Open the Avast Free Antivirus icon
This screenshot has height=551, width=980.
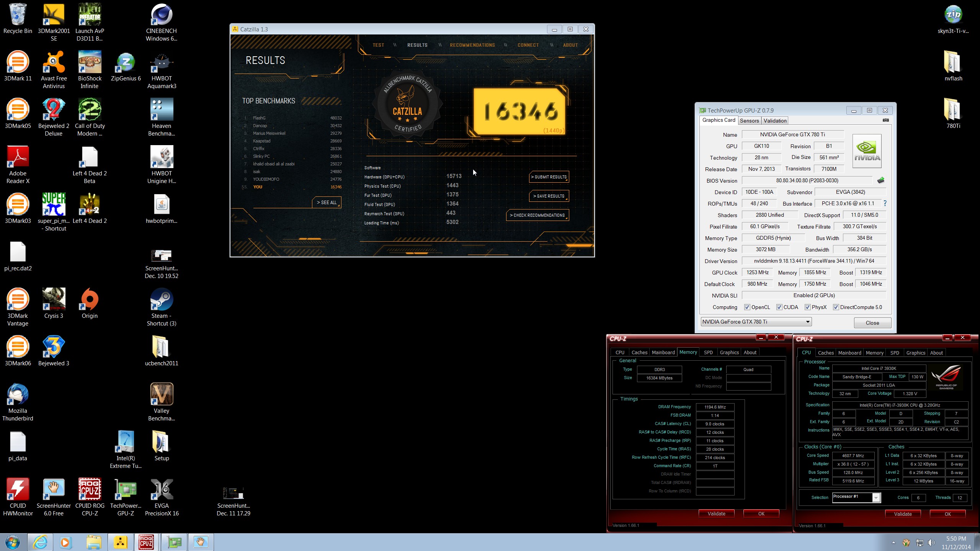coord(54,70)
